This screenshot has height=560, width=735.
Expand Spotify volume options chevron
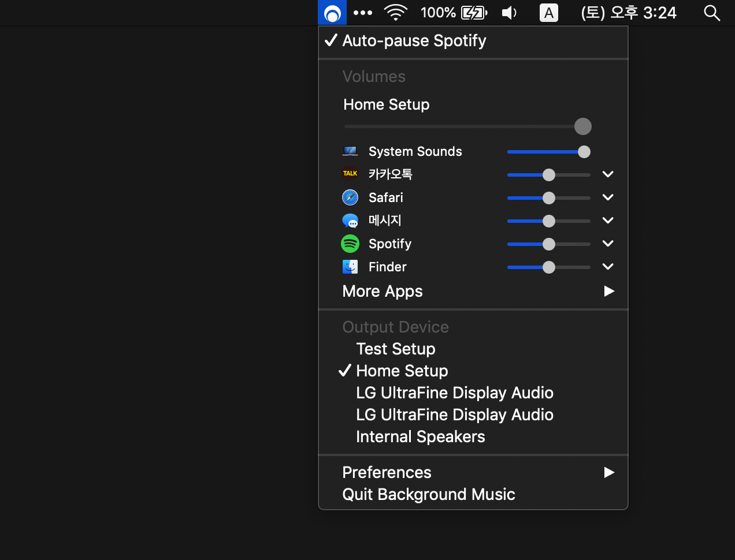608,243
